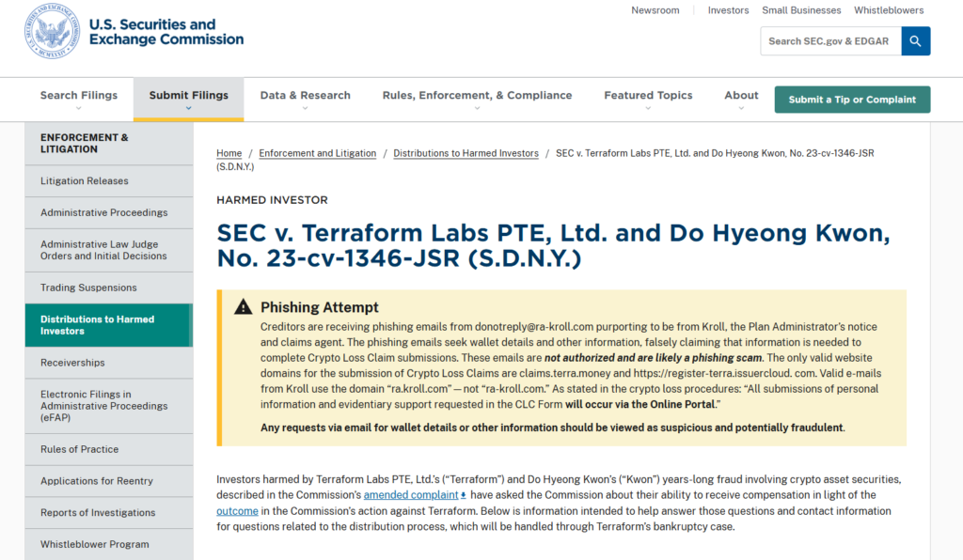This screenshot has width=963, height=560.
Task: Open the Small Businesses link
Action: point(801,10)
